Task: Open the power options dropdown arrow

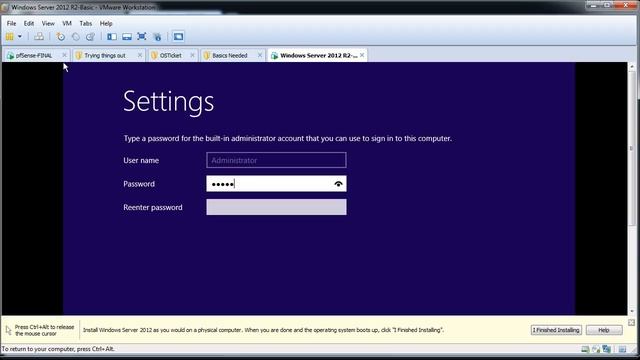Action: pyautogui.click(x=20, y=37)
